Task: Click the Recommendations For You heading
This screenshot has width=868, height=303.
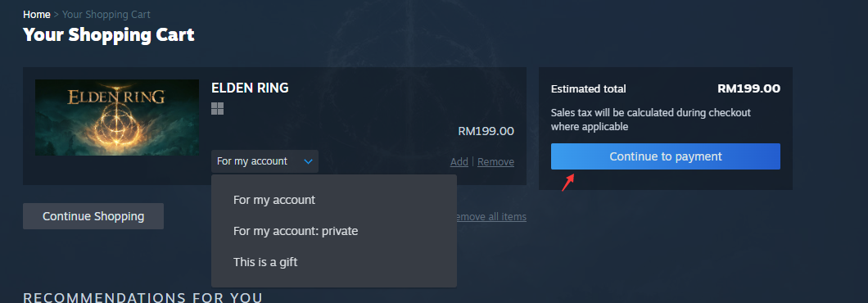Action: (x=142, y=297)
